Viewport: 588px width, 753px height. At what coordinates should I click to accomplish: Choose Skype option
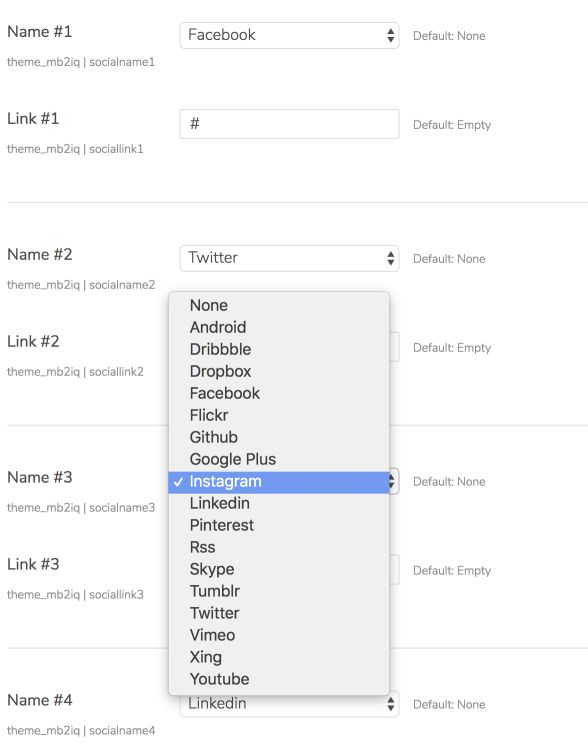tap(279, 569)
